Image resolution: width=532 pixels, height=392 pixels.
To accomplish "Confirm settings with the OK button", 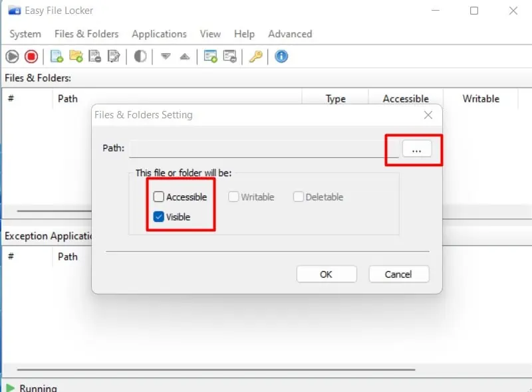I will click(x=327, y=274).
